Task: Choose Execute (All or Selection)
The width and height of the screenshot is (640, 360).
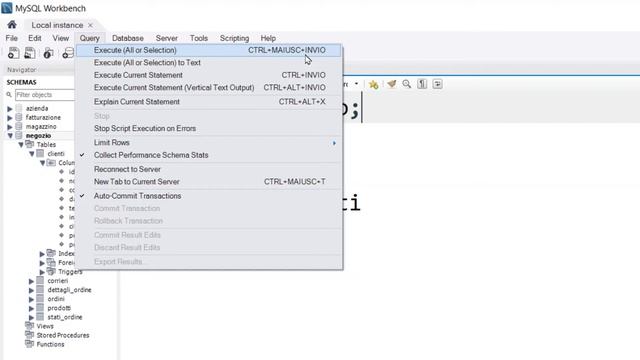Action: (209, 50)
